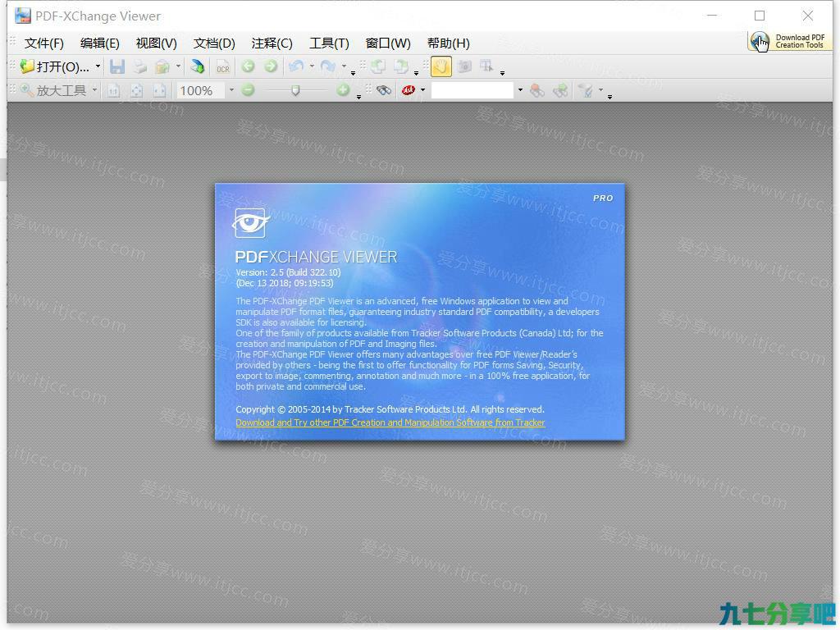This screenshot has height=630, width=840.
Task: Select the Select tool icon
Action: point(486,66)
